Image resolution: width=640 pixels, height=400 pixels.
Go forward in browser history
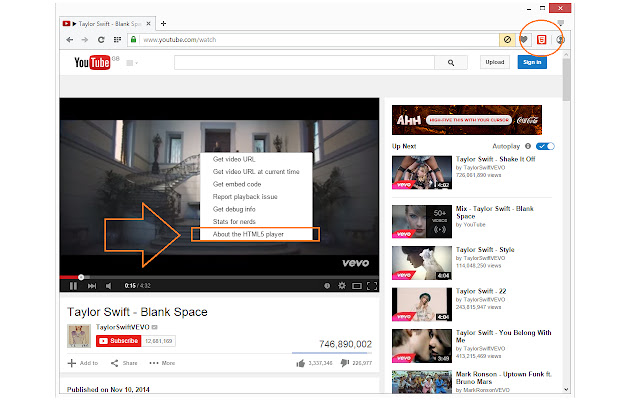(x=84, y=40)
